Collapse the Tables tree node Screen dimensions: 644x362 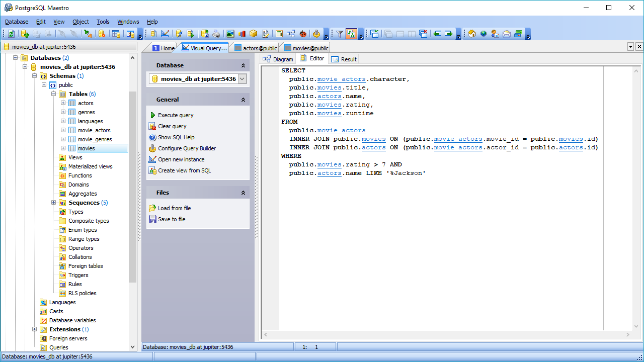click(x=54, y=94)
